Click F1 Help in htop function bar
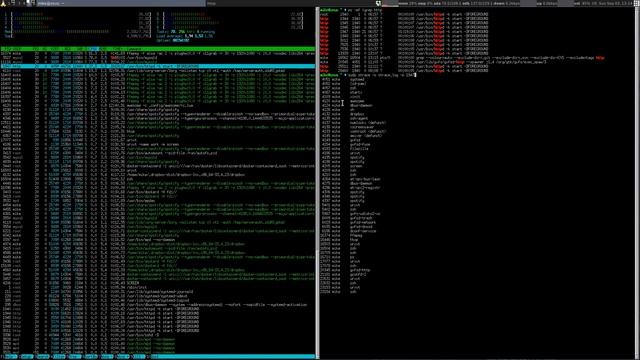The image size is (640, 360). (9, 357)
